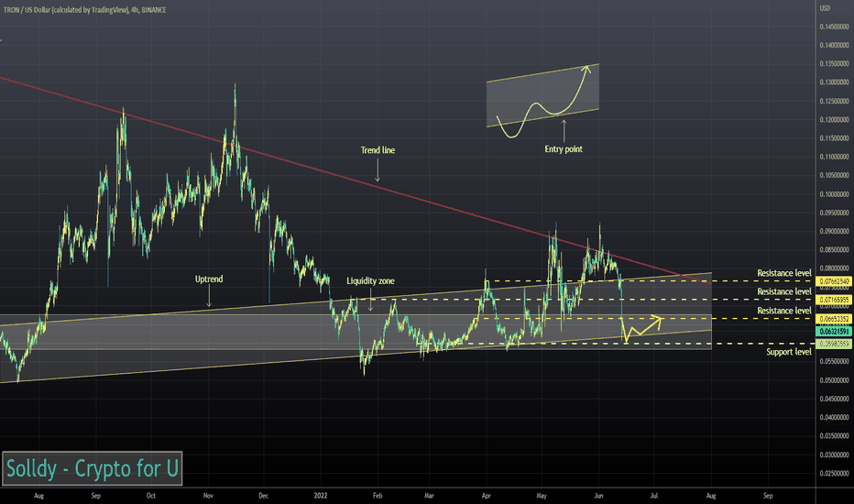Select the 'Trend line' annotation label

click(378, 150)
